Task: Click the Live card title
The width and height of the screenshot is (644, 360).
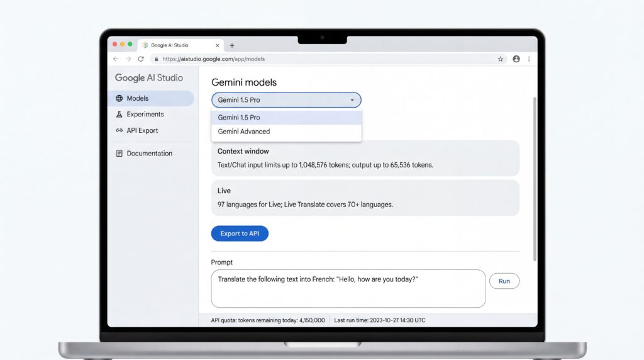Action: [x=224, y=191]
